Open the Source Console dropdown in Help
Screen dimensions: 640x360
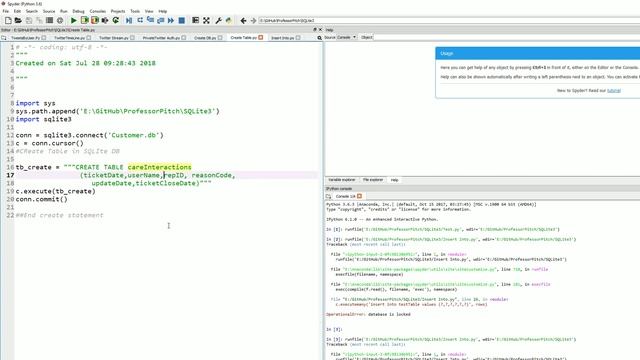346,37
